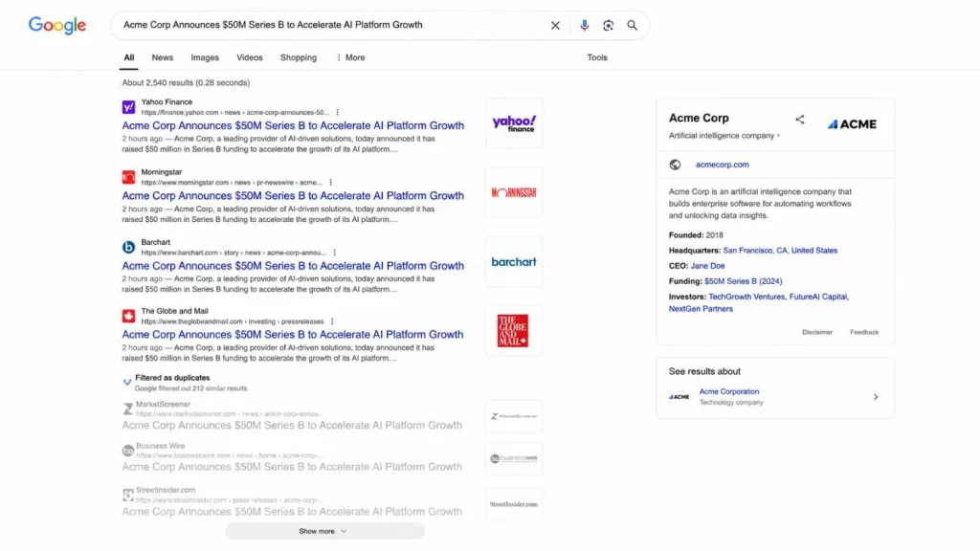Open the FutureAI Capital investor link
980x551 pixels.
(x=818, y=297)
